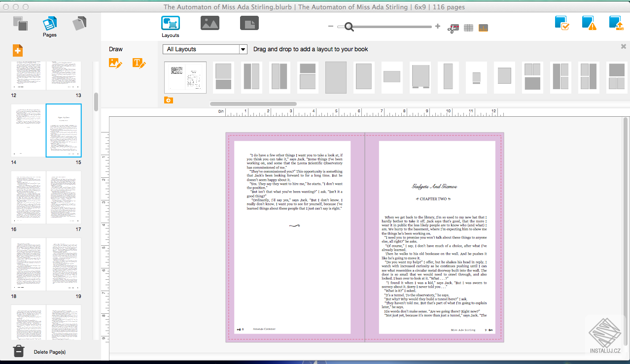The image size is (630, 364).
Task: Select page 16 thumbnail in Pages panel
Action: click(x=29, y=198)
